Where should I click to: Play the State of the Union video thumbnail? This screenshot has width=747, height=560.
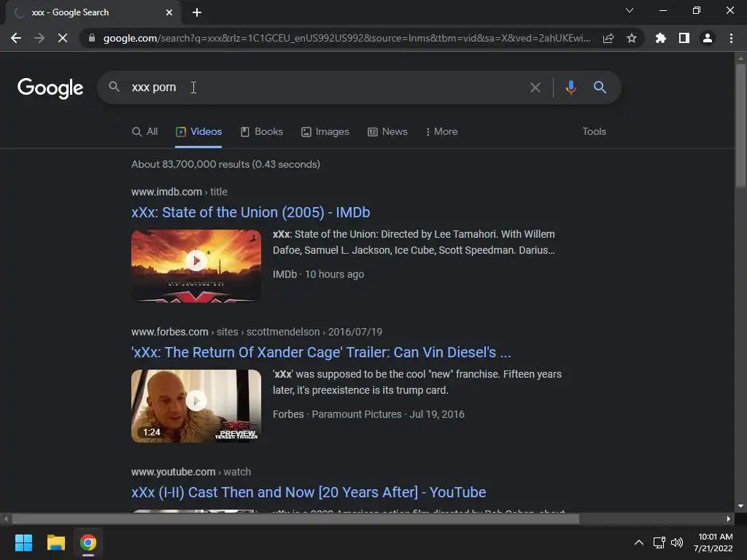[x=196, y=265]
